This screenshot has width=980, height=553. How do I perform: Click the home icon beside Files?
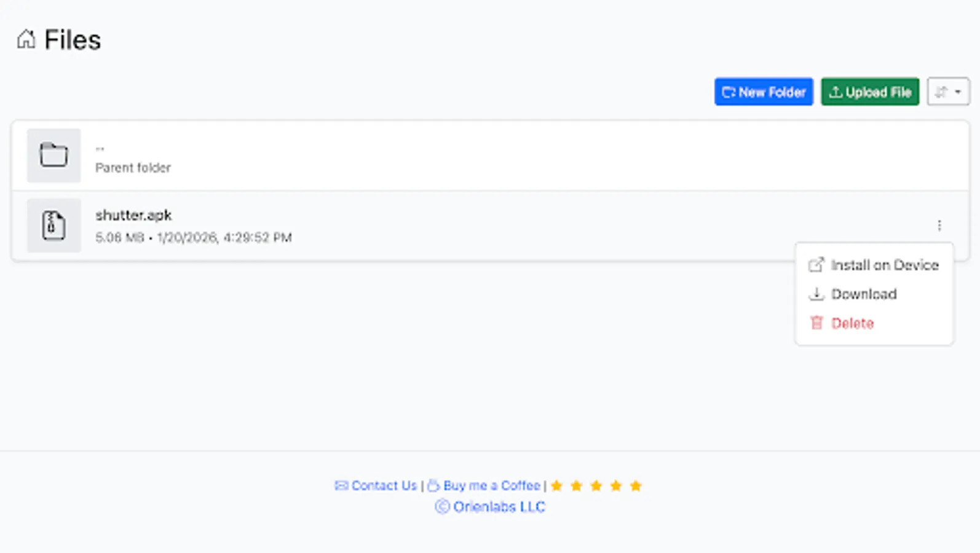coord(26,39)
